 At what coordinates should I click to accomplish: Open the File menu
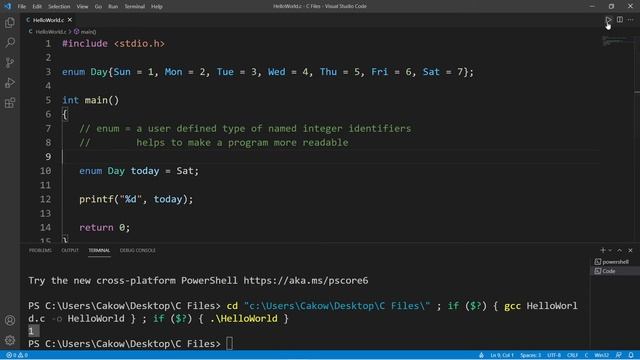[x=22, y=6]
